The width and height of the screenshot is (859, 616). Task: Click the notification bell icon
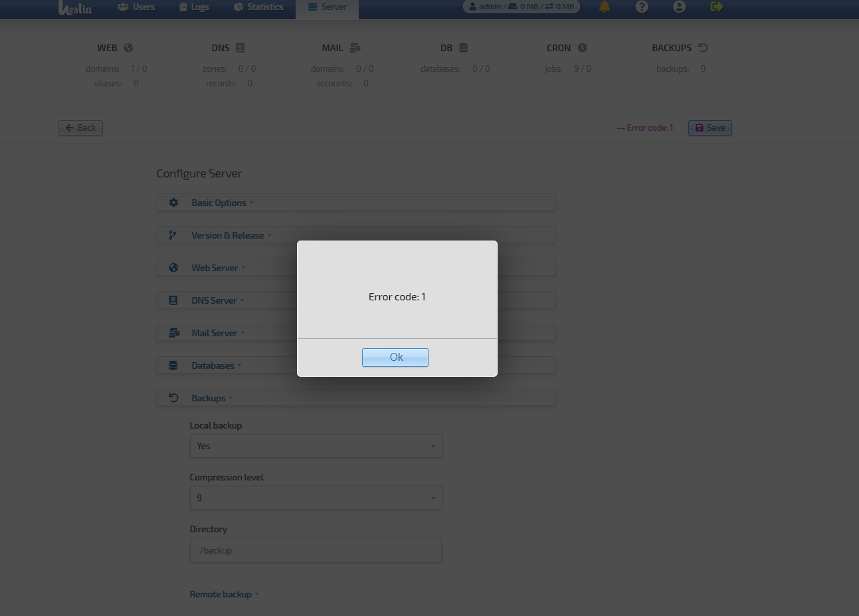pyautogui.click(x=604, y=7)
